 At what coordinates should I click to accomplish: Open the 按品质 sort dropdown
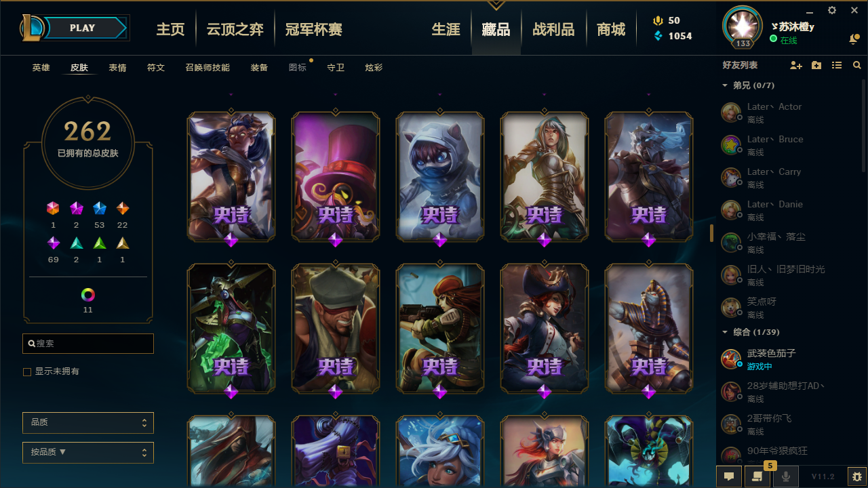[x=88, y=452]
